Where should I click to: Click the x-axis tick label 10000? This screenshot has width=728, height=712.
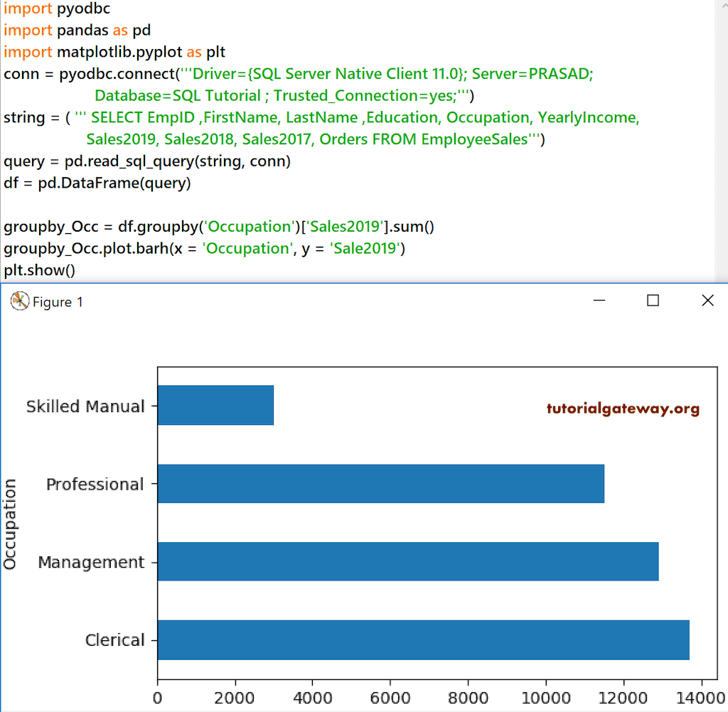pos(546,698)
